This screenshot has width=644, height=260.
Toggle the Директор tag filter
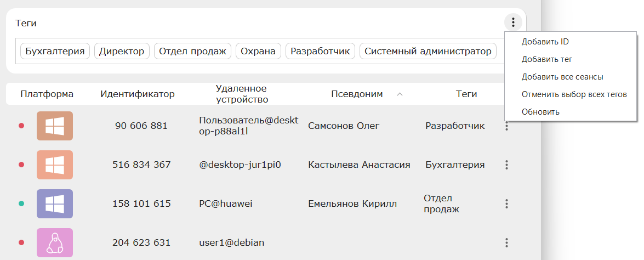point(122,52)
